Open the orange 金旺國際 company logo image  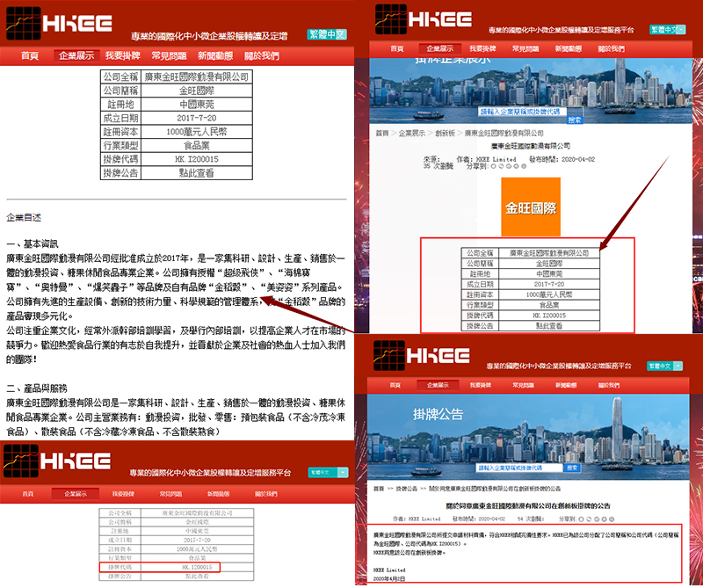tap(529, 208)
